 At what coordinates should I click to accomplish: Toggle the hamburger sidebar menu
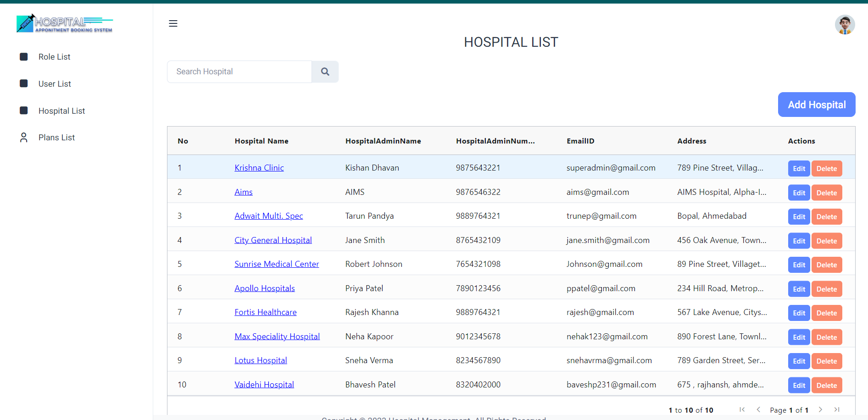[173, 23]
